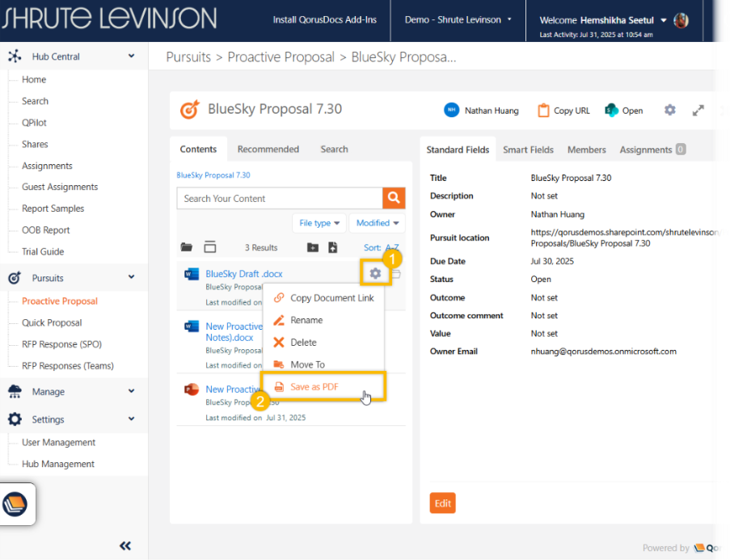Open the File type filter dropdown

319,223
